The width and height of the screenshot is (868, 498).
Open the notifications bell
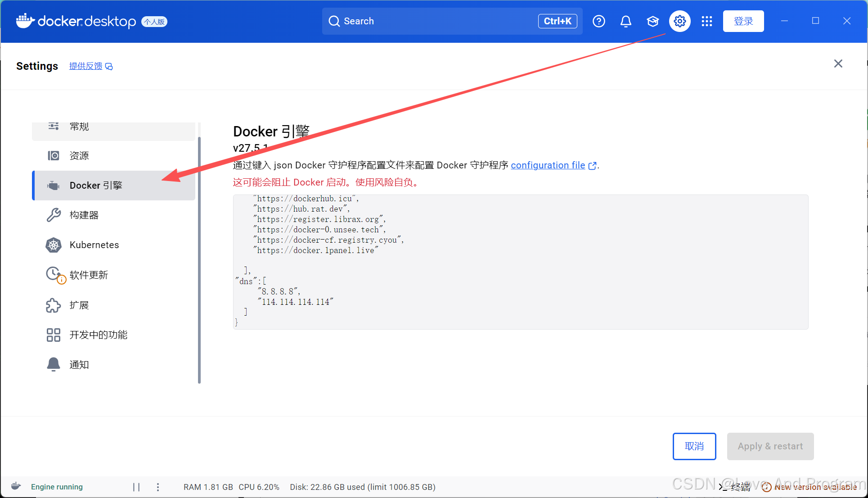pos(625,21)
